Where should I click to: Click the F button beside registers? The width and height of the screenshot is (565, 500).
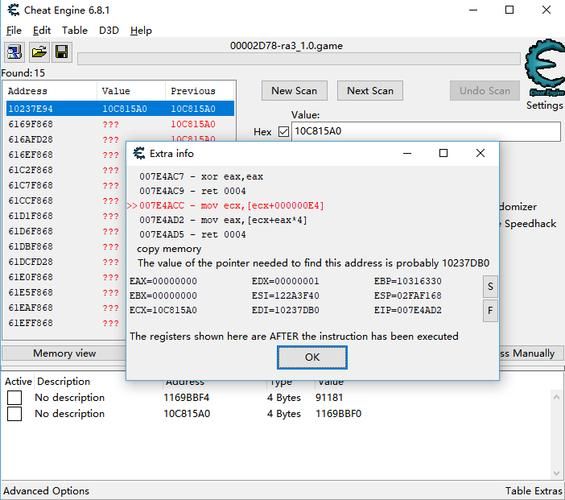pos(490,311)
